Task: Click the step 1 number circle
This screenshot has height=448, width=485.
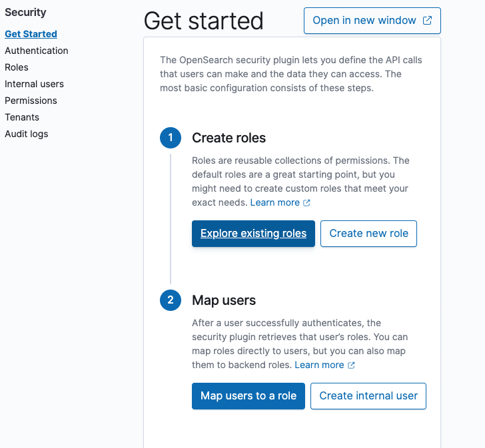Action: coord(171,138)
